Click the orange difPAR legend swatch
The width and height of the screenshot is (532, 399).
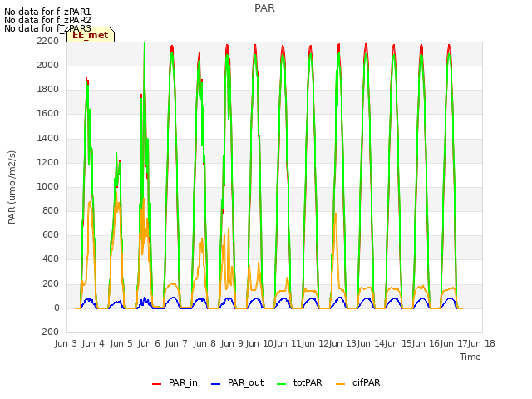[340, 384]
